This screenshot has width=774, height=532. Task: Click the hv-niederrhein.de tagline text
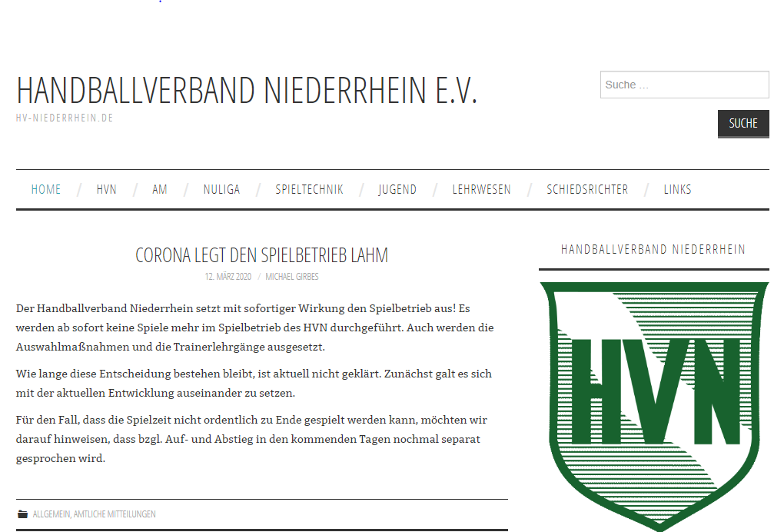pos(65,118)
